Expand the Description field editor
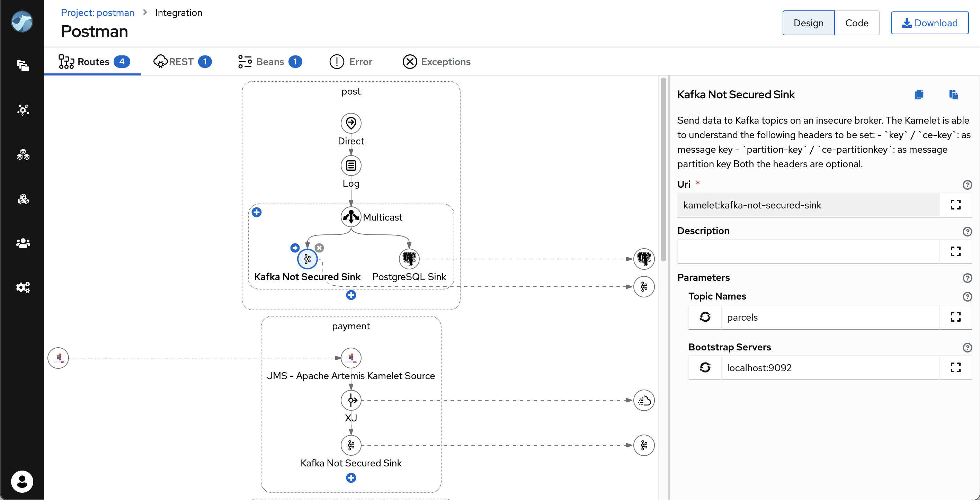The height and width of the screenshot is (500, 980). click(955, 251)
